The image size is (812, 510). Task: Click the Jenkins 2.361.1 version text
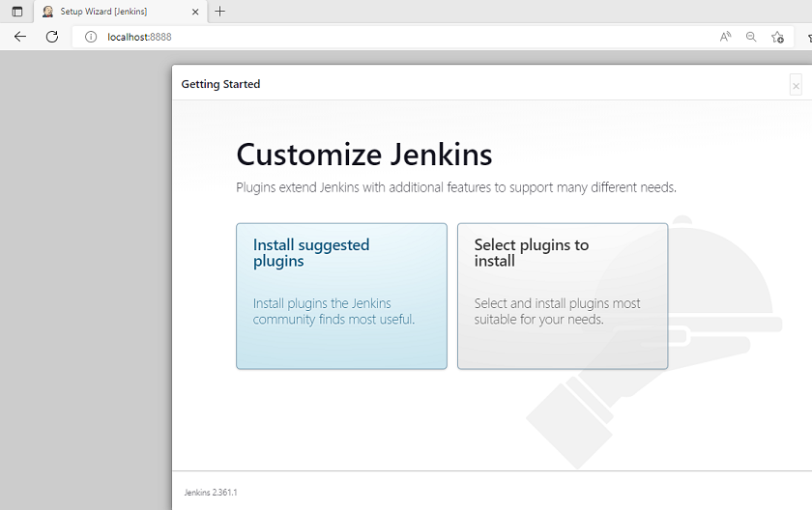211,493
